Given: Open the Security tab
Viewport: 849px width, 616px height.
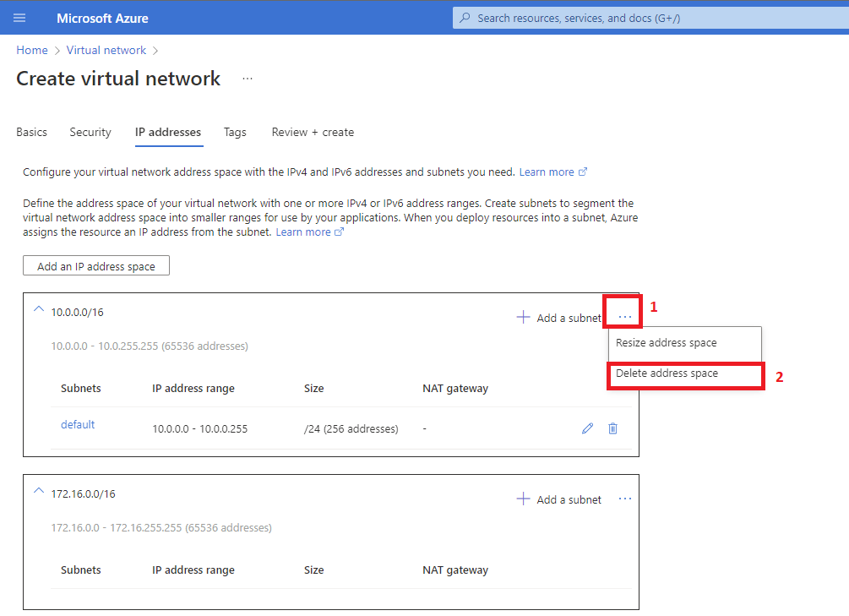Looking at the screenshot, I should pos(90,132).
